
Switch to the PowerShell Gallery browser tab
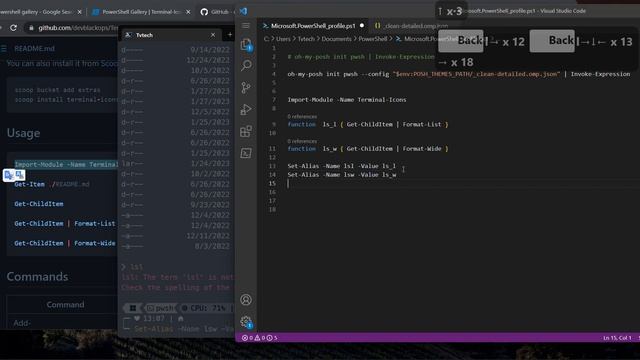141,12
